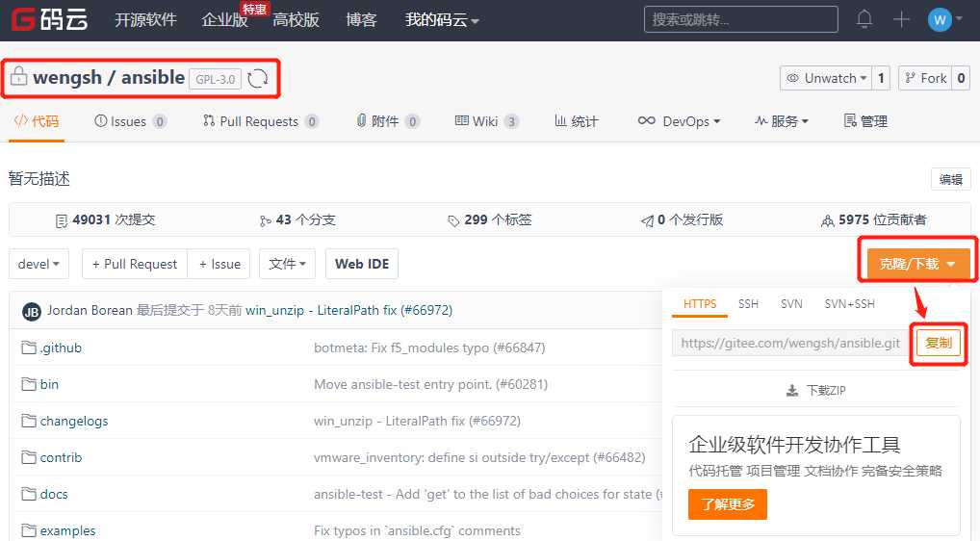Select the SVN+SSH clone tab
This screenshot has height=541, width=980.
849,304
